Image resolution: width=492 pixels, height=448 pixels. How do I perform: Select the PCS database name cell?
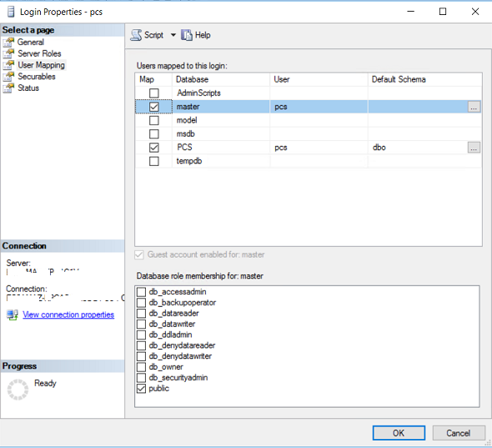(x=221, y=148)
